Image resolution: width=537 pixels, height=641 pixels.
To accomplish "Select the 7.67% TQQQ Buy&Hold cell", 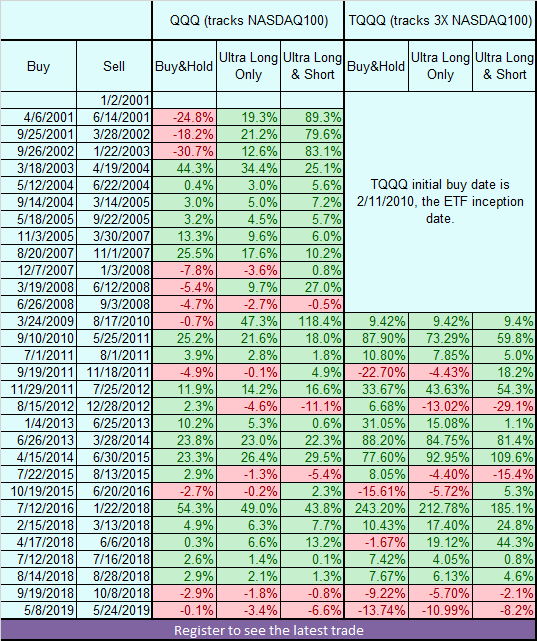I will pyautogui.click(x=376, y=576).
